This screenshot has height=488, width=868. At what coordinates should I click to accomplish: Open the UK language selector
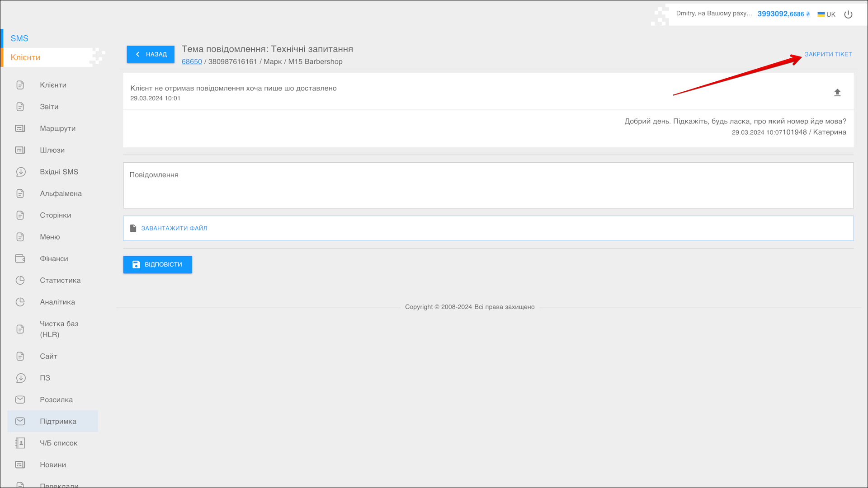[826, 14]
